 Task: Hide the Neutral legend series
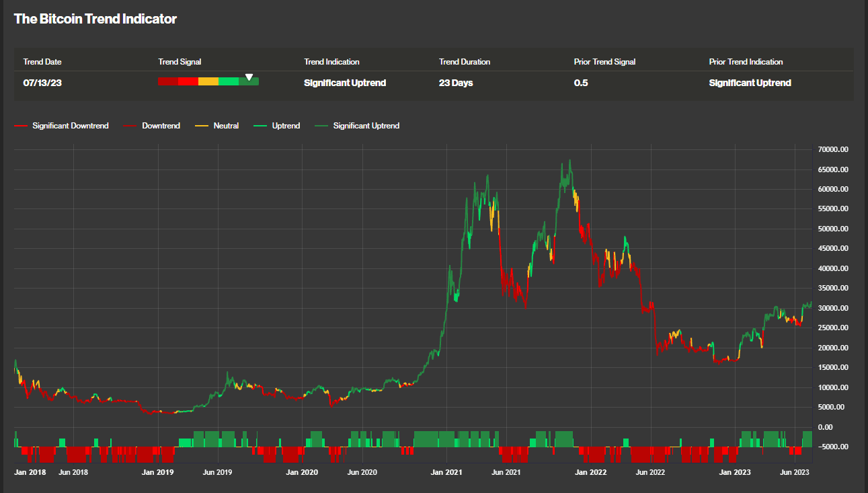coord(216,126)
